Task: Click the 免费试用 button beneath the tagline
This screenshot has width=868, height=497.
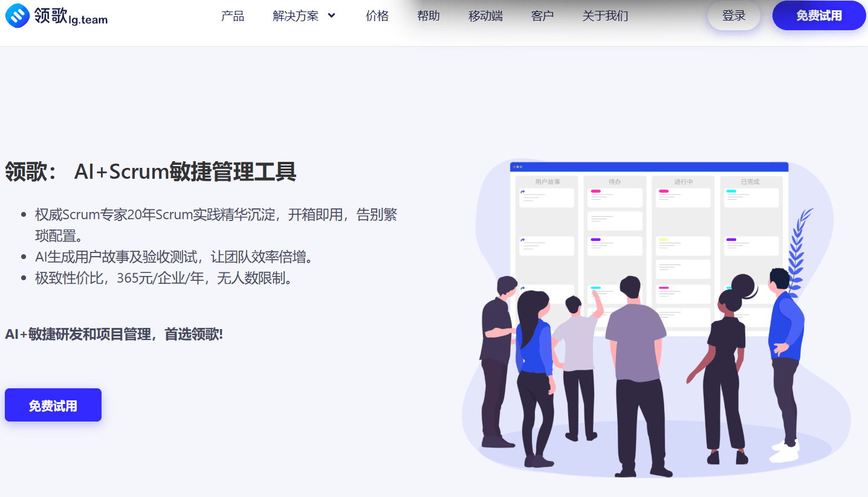Action: [53, 405]
